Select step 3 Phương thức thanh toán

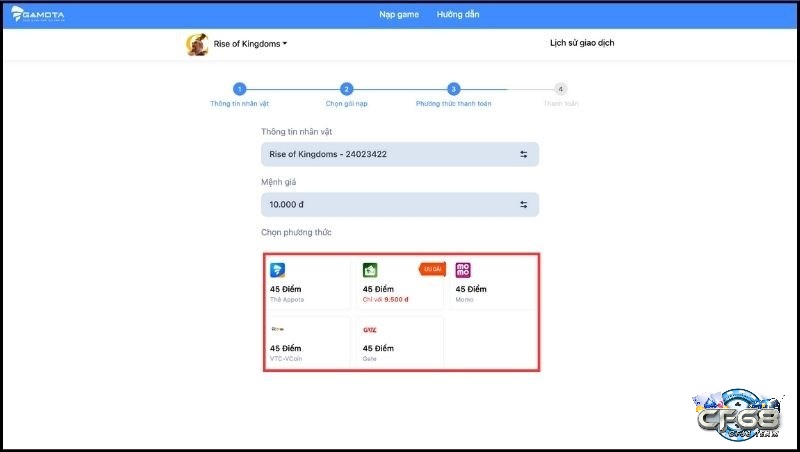tap(453, 95)
